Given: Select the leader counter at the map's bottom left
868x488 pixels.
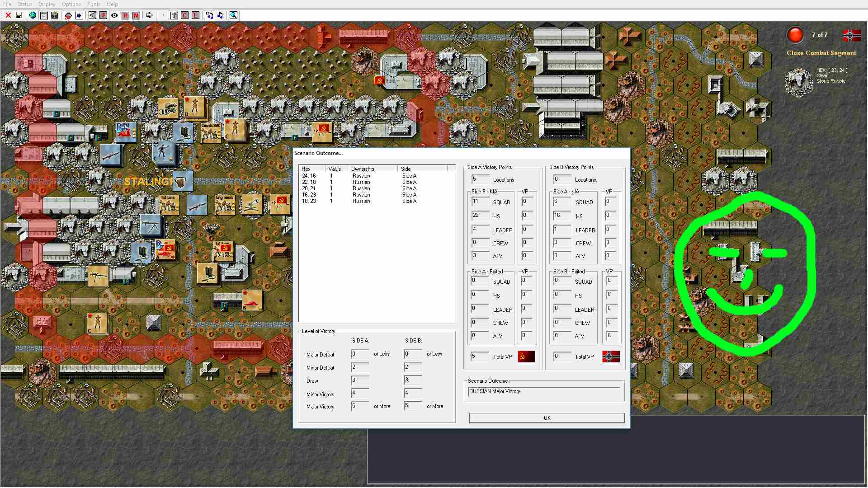Looking at the screenshot, I should tap(97, 323).
